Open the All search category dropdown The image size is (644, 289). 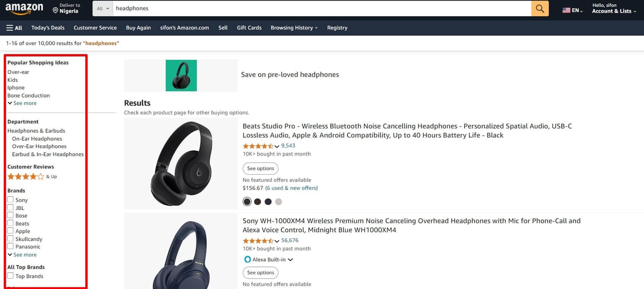tap(102, 8)
